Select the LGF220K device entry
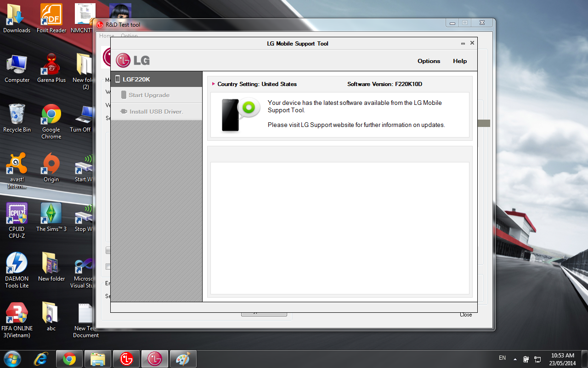 pos(156,79)
